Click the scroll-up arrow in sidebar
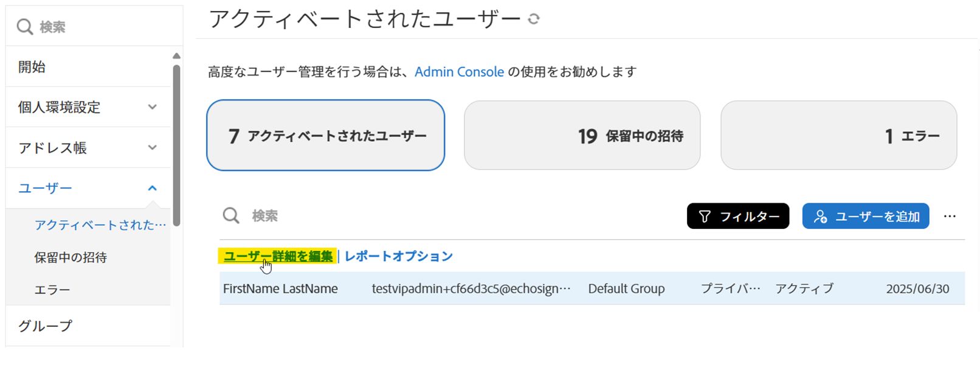This screenshot has height=392, width=980. click(176, 56)
